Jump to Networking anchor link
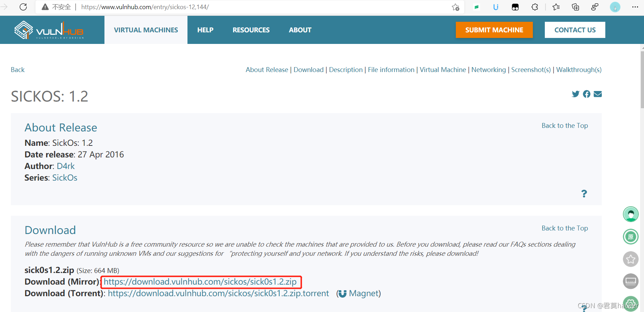The image size is (644, 312). click(x=489, y=70)
